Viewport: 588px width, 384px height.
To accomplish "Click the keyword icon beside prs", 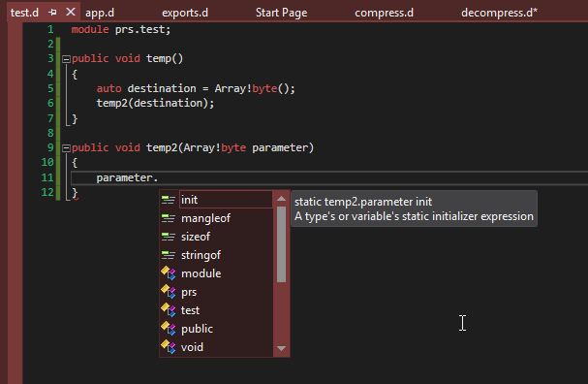I will click(x=169, y=292).
